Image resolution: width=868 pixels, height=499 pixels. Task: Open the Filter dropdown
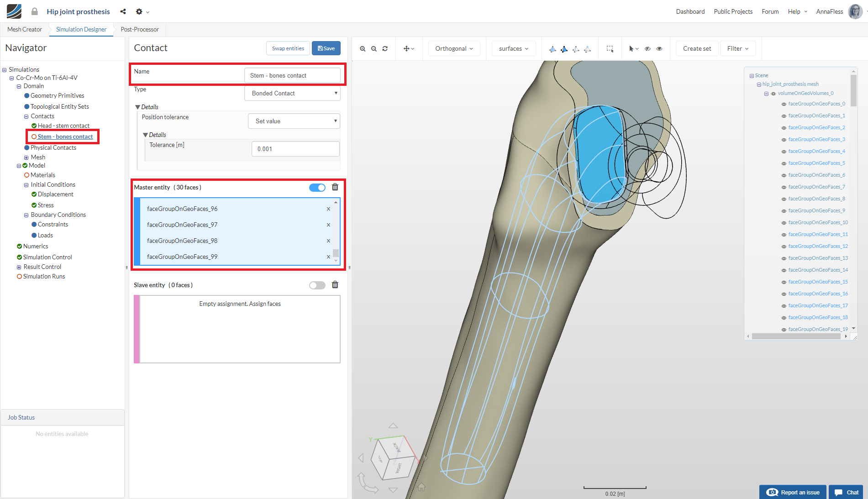click(738, 49)
